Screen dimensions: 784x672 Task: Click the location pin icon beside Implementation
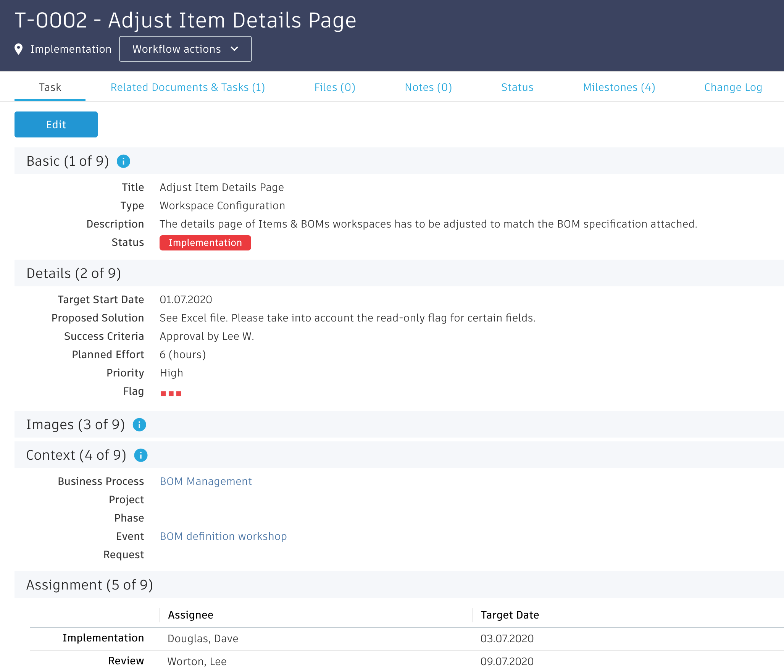pos(18,49)
